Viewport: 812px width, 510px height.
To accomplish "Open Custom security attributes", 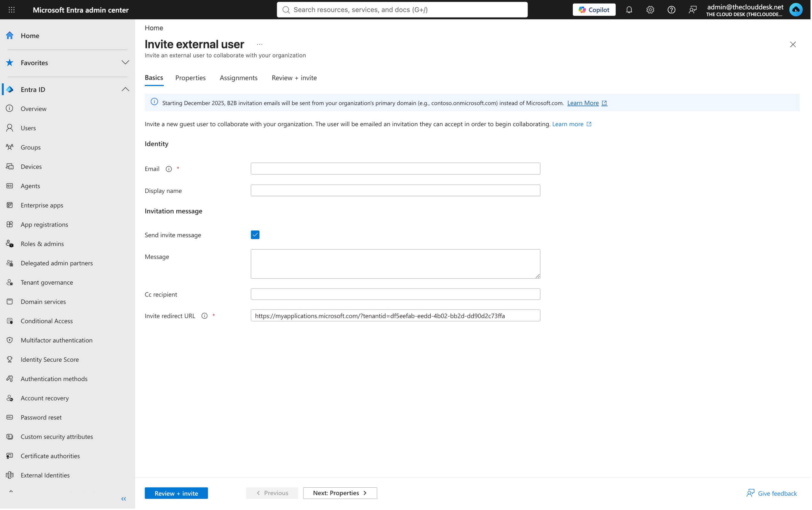I will (x=57, y=436).
